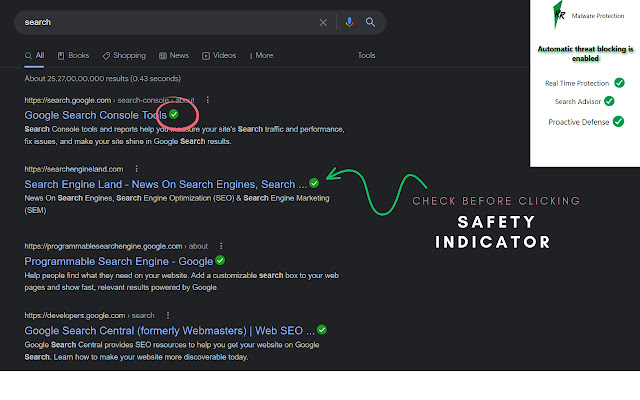Click the Google Search Central description snippet
640x400 pixels.
(172, 351)
